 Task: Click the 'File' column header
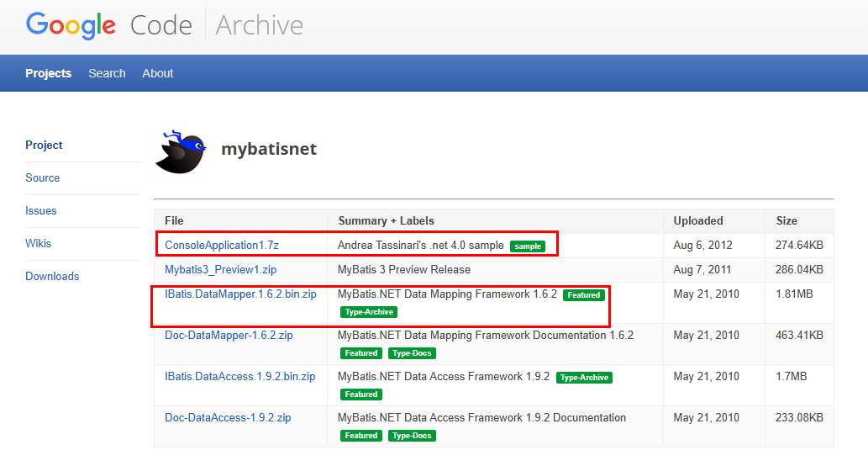pos(174,220)
